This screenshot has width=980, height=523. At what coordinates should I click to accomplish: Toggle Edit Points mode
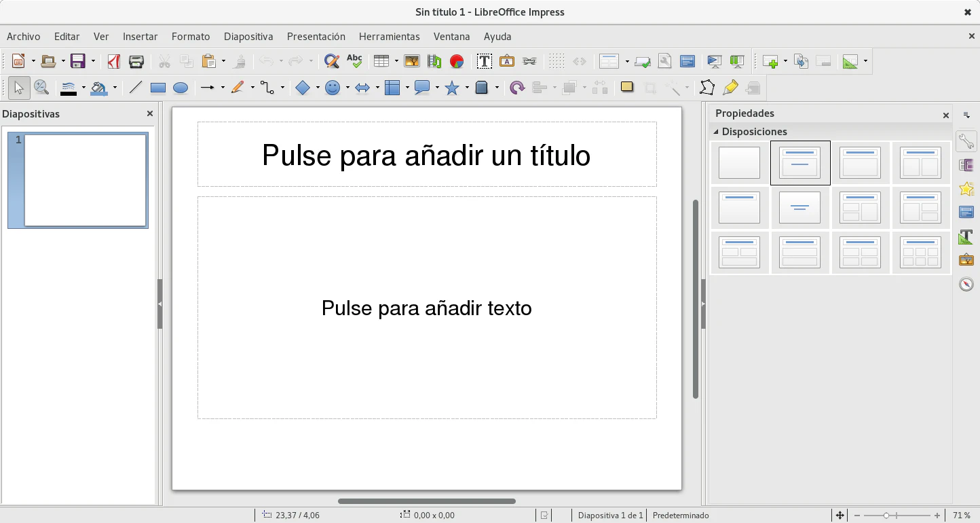(707, 88)
